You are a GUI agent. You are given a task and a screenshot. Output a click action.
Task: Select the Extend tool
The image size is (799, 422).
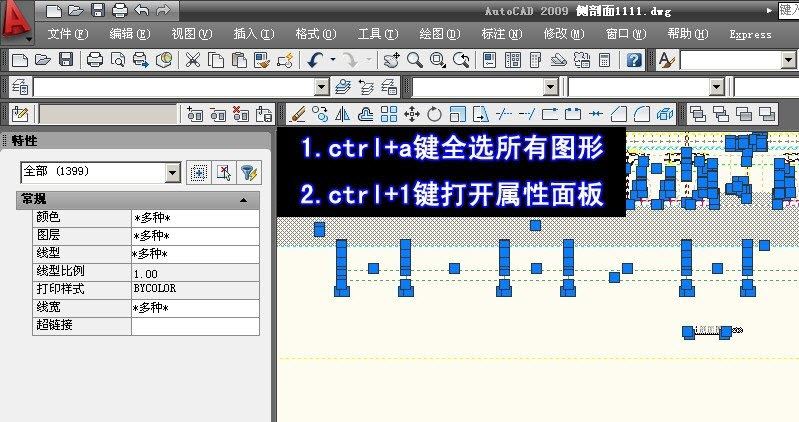point(527,114)
